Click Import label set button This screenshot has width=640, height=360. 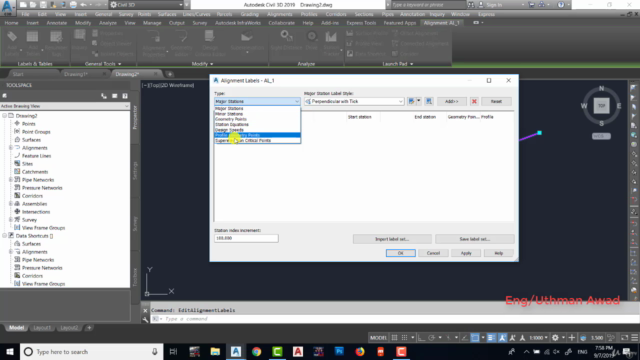point(392,239)
